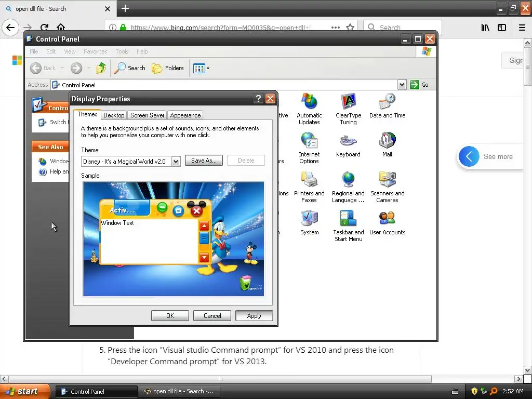Click the browser Search field
Image resolution: width=532 pixels, height=399 pixels.
pyautogui.click(x=403, y=27)
